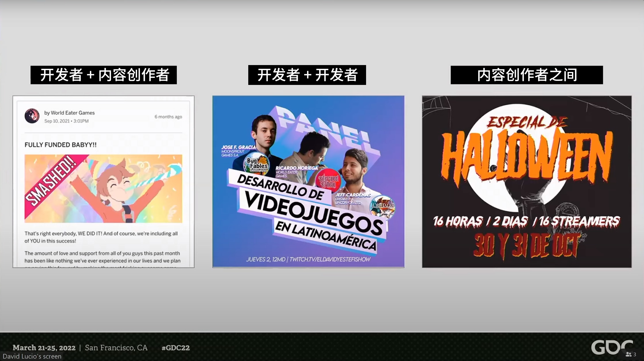Screen dimensions: 644x361
Task: Click the 'David Lucio's screen' label
Action: pos(32,356)
